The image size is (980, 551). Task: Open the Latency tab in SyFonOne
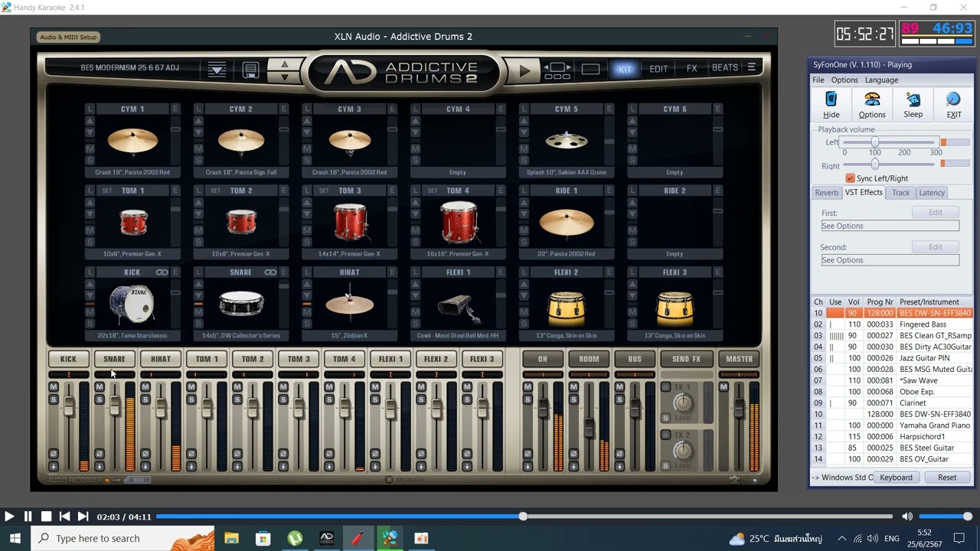[932, 193]
